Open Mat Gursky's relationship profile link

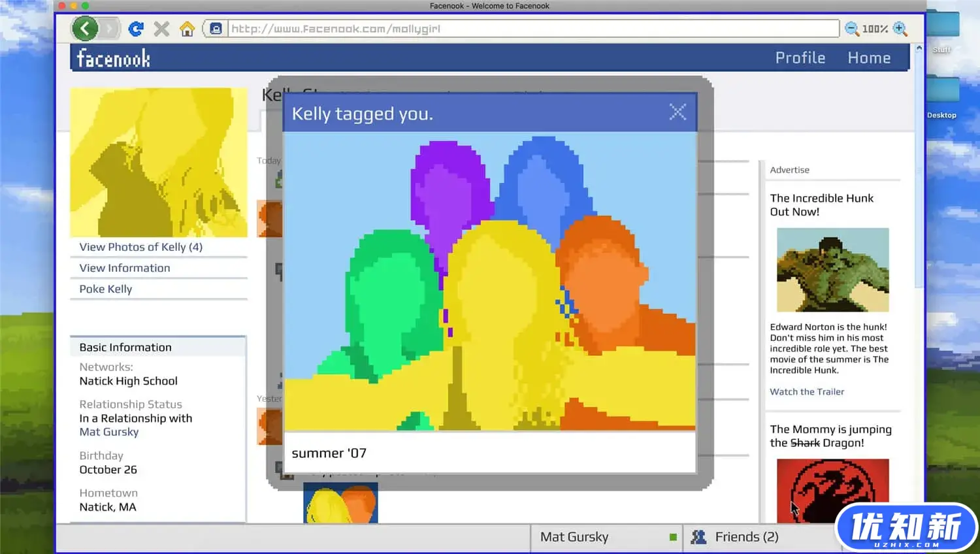click(x=108, y=432)
